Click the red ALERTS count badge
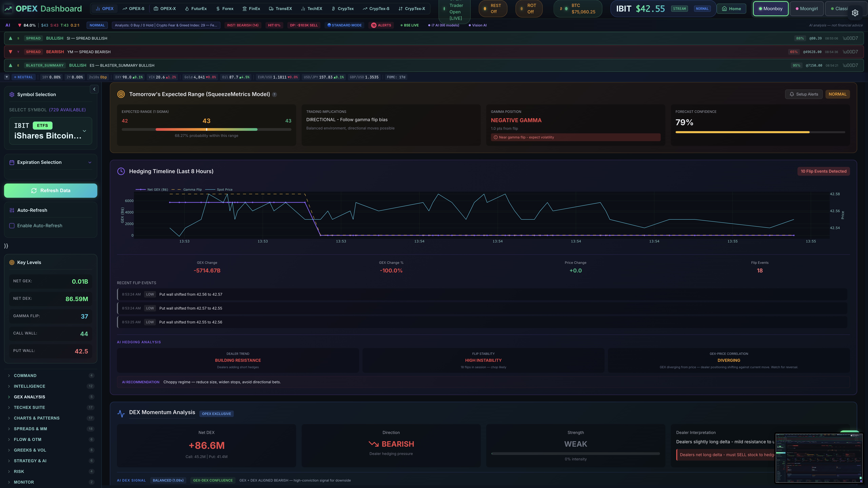The width and height of the screenshot is (868, 488). tap(374, 25)
